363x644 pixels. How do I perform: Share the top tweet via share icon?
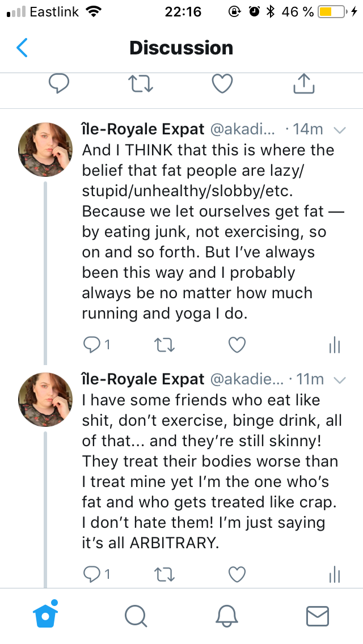point(303,84)
